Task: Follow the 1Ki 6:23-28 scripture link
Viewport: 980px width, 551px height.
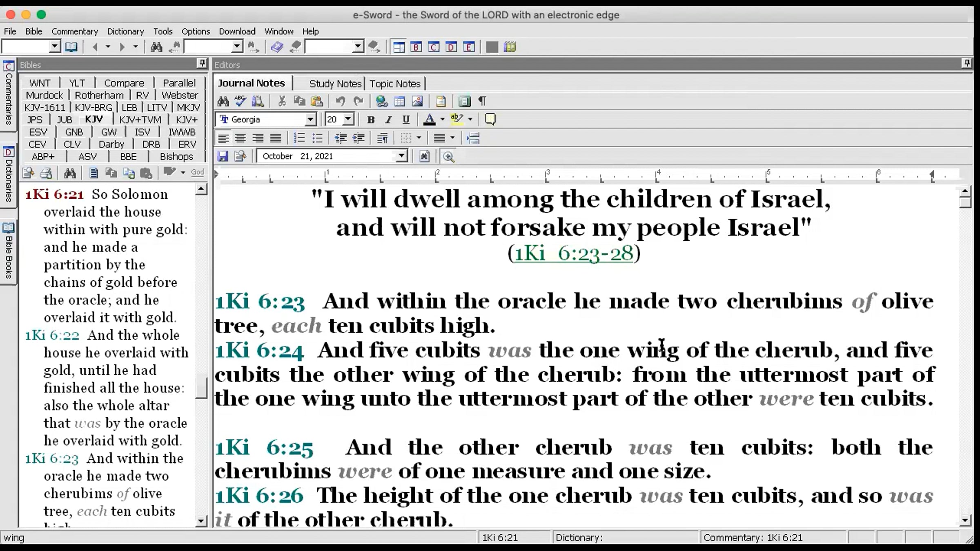Action: point(573,253)
